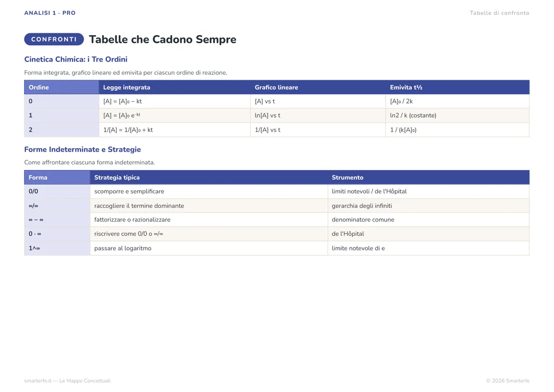The height and width of the screenshot is (392, 554).
Task: Click the 'ANALISI 1 · PRO' header text
Action: click(50, 13)
